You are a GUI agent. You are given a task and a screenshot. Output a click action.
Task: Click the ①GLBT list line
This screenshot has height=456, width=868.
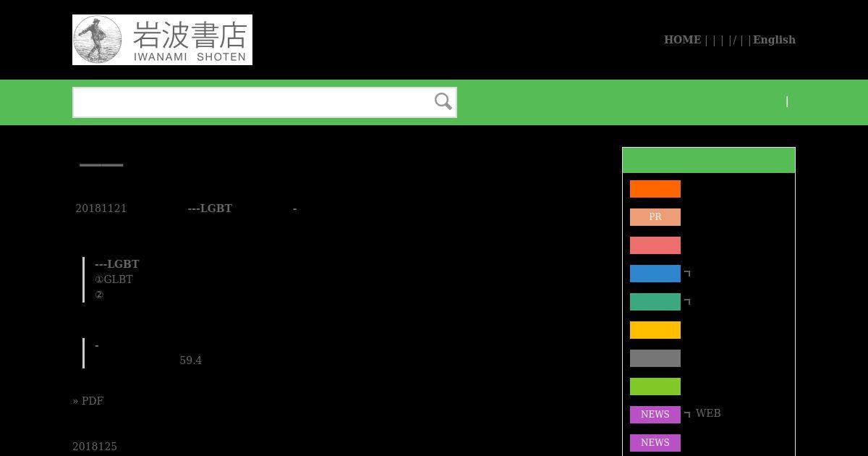click(114, 279)
